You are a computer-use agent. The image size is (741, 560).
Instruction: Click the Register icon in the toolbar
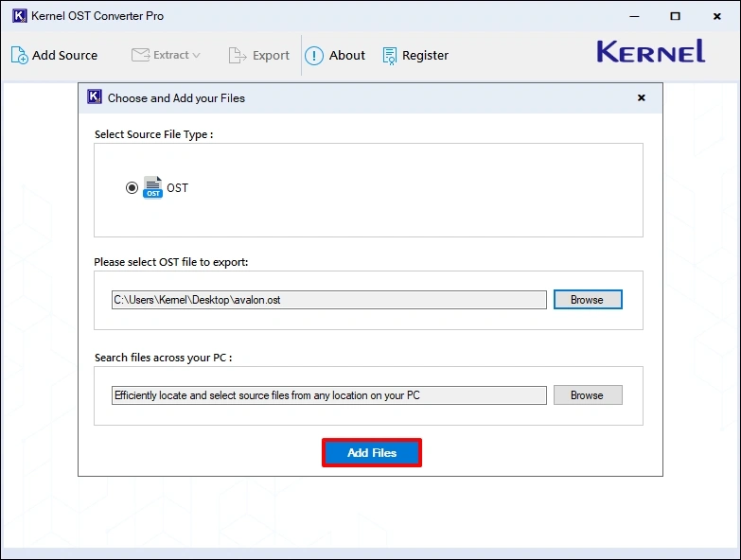(x=390, y=56)
